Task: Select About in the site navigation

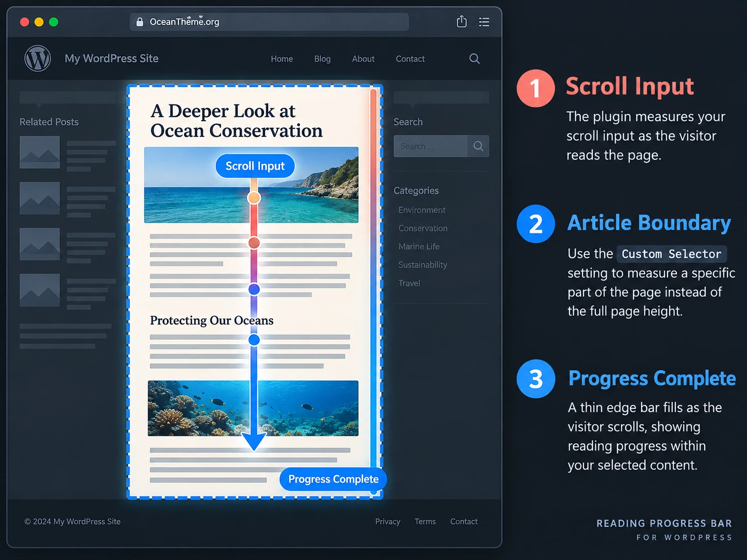Action: (x=363, y=59)
